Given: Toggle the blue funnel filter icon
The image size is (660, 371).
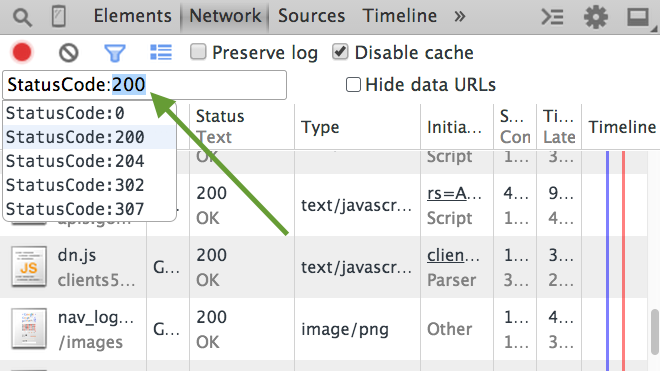Looking at the screenshot, I should click(x=114, y=53).
